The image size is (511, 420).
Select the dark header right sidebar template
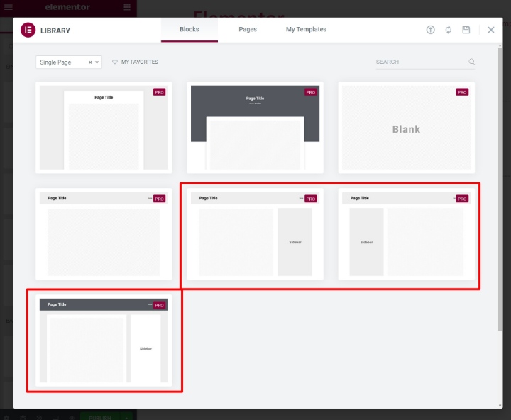(x=104, y=341)
